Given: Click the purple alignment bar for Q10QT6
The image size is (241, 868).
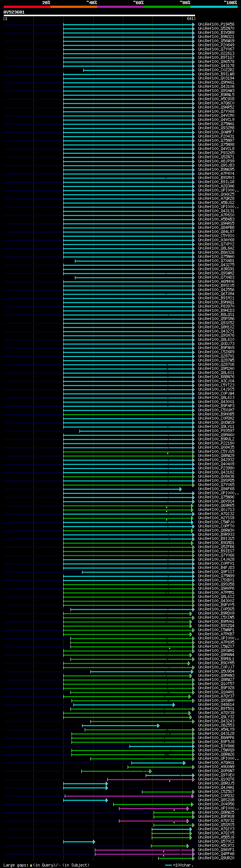Looking at the screenshot, I should pos(151,779).
